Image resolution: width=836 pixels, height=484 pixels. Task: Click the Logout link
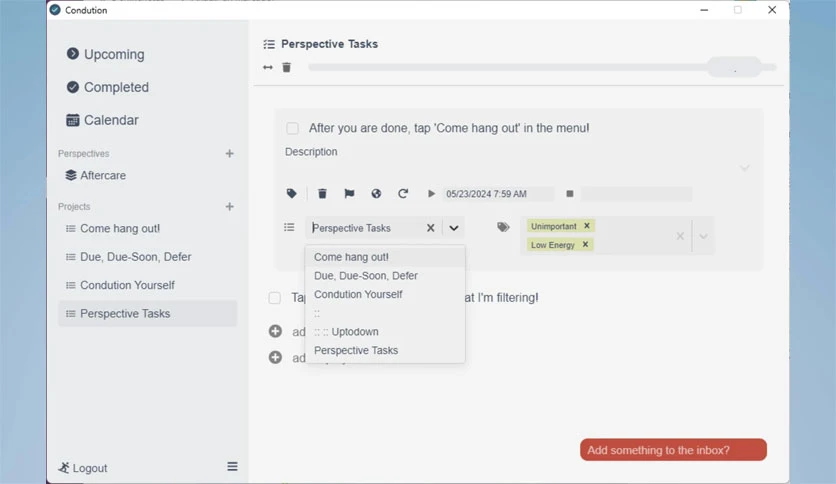click(x=83, y=468)
